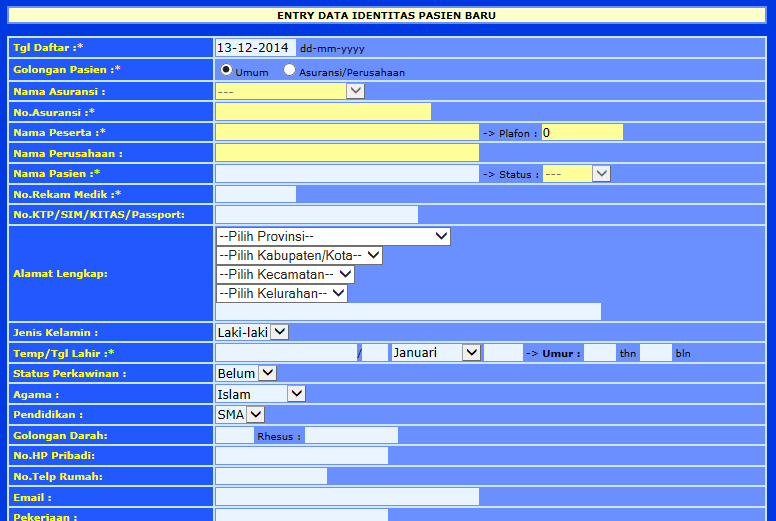Click the 'Temp/Tgl Lahir :*' label
Image resolution: width=776 pixels, height=521 pixels.
[64, 353]
